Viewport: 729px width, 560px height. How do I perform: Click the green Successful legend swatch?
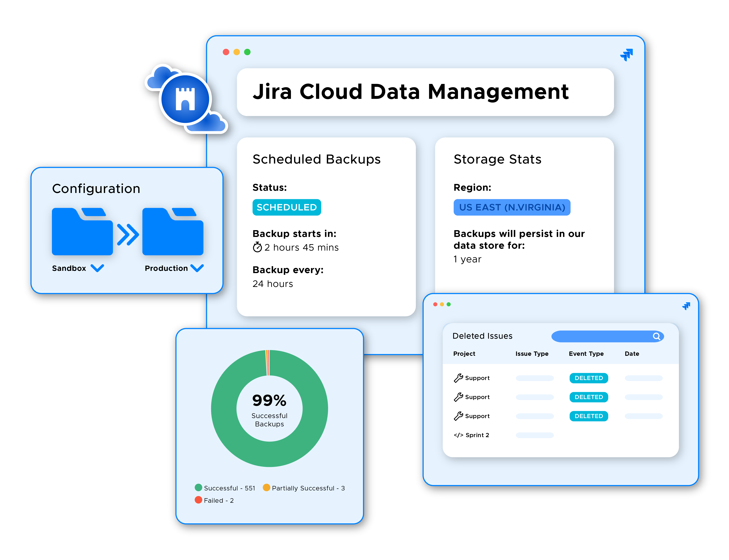pos(198,488)
